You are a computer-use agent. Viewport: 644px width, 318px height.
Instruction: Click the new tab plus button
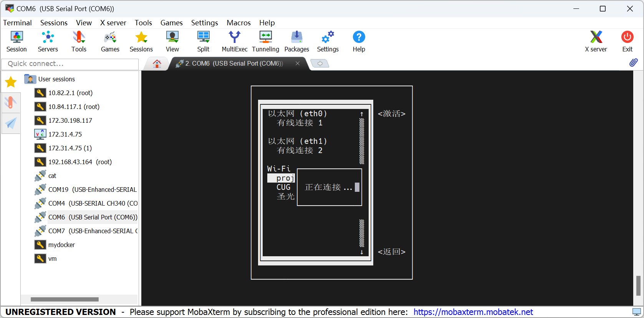click(320, 63)
